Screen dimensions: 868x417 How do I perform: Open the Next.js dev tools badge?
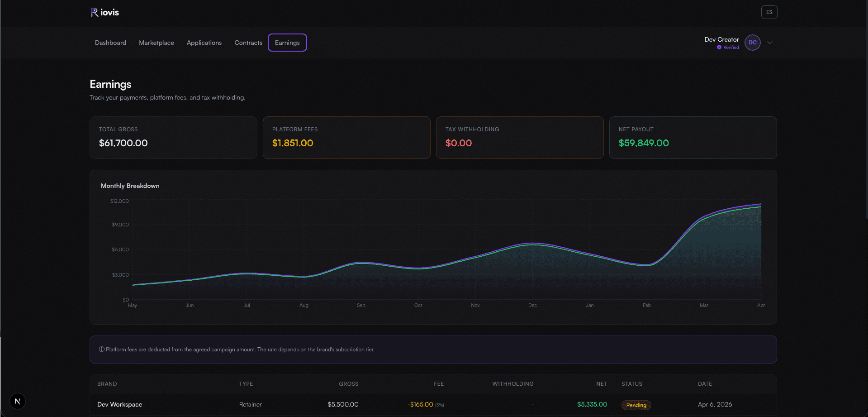pos(18,401)
